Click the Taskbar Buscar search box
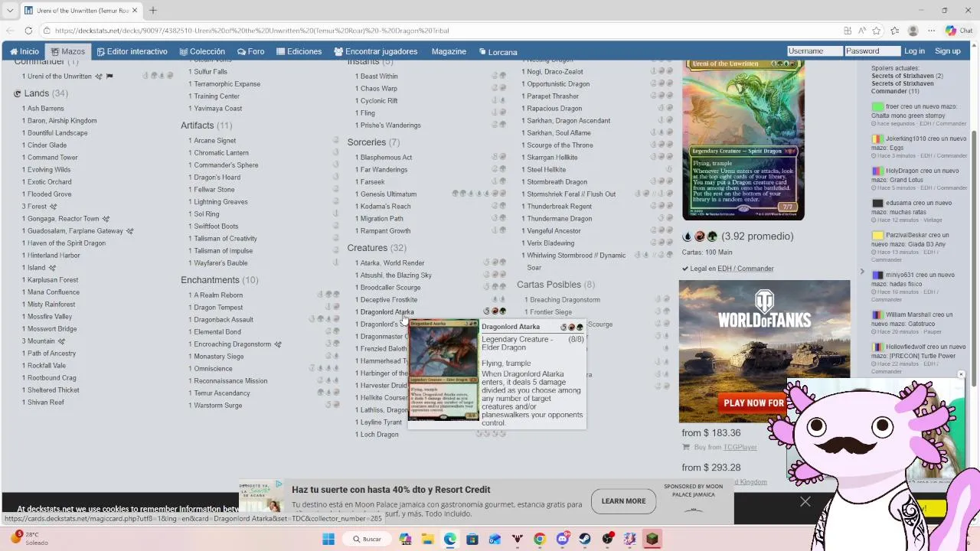The image size is (980, 551). (367, 539)
